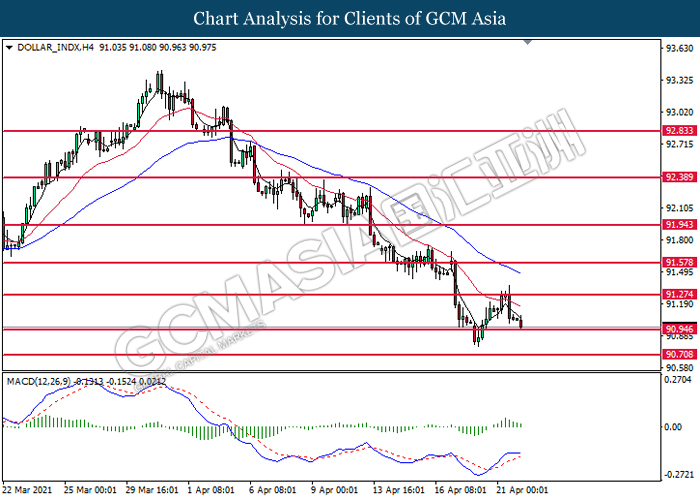Click the chart shift marker triangle at top
700x500 pixels.
(528, 42)
